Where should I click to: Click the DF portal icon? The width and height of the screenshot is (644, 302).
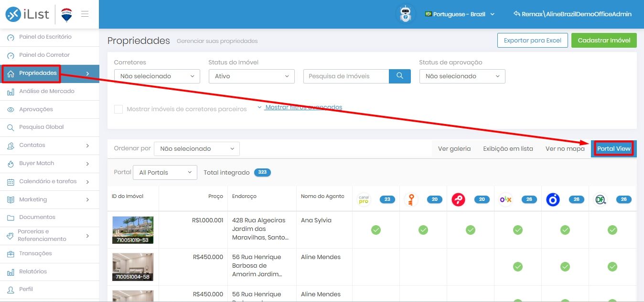click(x=600, y=199)
